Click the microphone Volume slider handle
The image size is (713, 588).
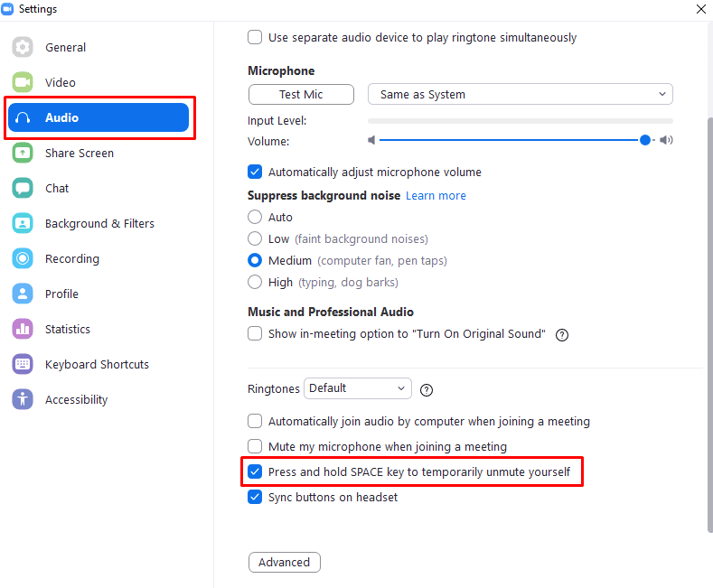pos(645,140)
